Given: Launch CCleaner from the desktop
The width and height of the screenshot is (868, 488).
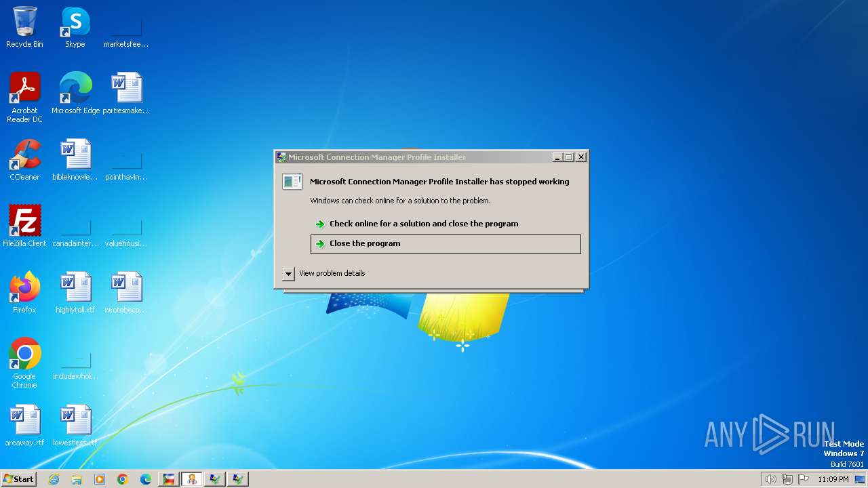Looking at the screenshot, I should [x=24, y=159].
